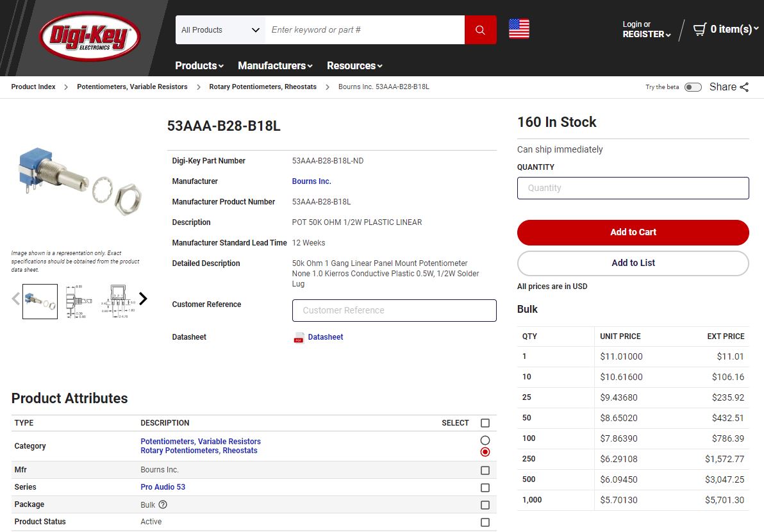Check the Product Status Active checkbox
Viewport: 764px width, 532px height.
point(485,522)
